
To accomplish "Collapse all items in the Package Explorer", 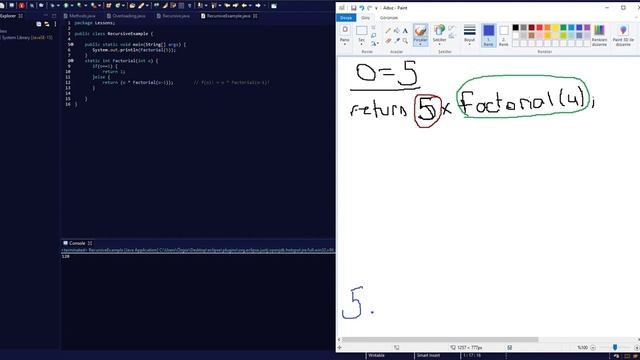I will click(39, 24).
